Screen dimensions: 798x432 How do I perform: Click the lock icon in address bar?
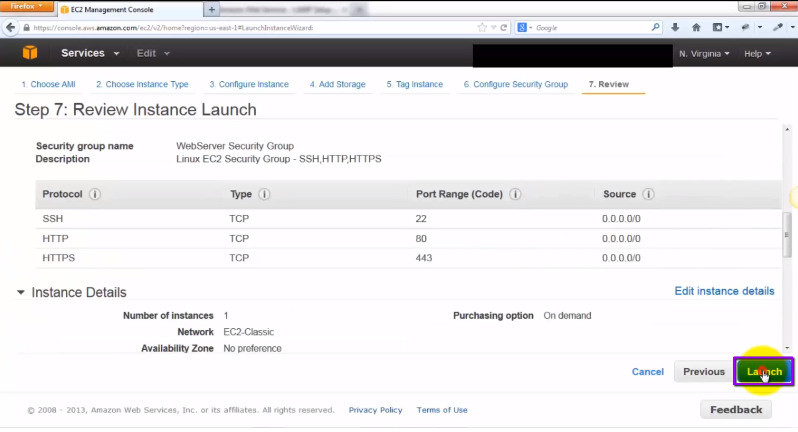[x=26, y=28]
